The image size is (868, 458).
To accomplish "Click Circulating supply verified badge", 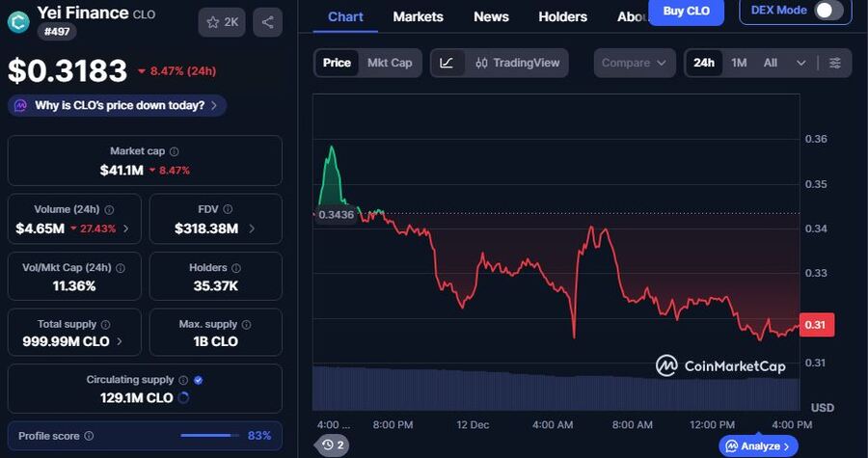I will coord(198,380).
